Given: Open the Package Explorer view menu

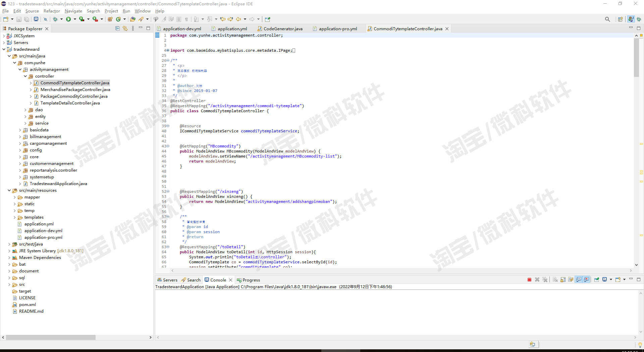Looking at the screenshot, I should click(x=133, y=29).
